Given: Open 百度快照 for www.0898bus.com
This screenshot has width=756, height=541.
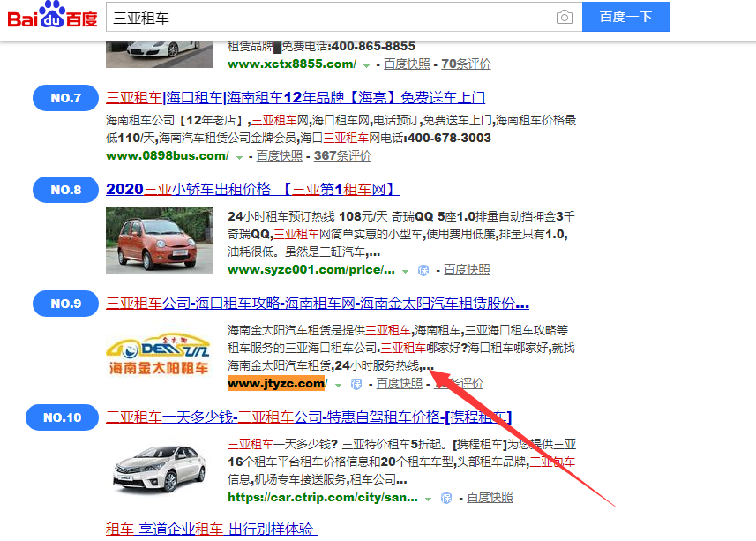Looking at the screenshot, I should [279, 155].
